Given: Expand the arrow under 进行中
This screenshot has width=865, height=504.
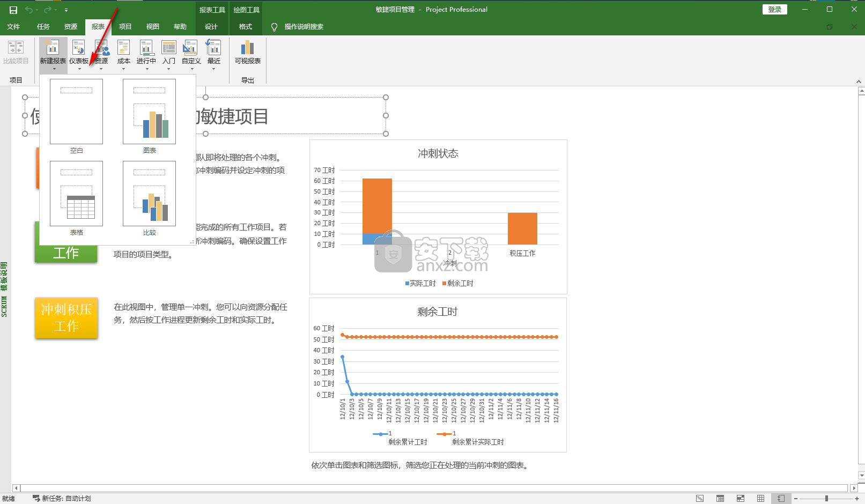Looking at the screenshot, I should (146, 69).
